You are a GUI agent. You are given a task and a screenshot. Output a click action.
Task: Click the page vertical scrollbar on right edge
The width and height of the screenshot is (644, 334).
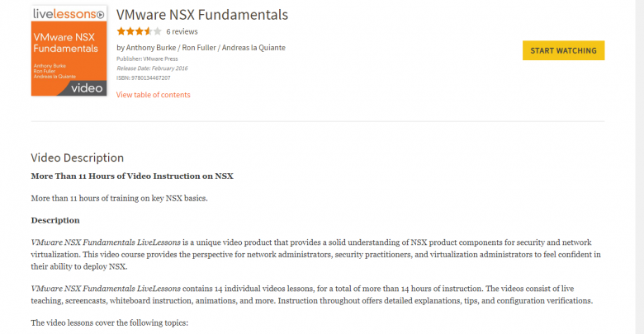tap(640, 167)
